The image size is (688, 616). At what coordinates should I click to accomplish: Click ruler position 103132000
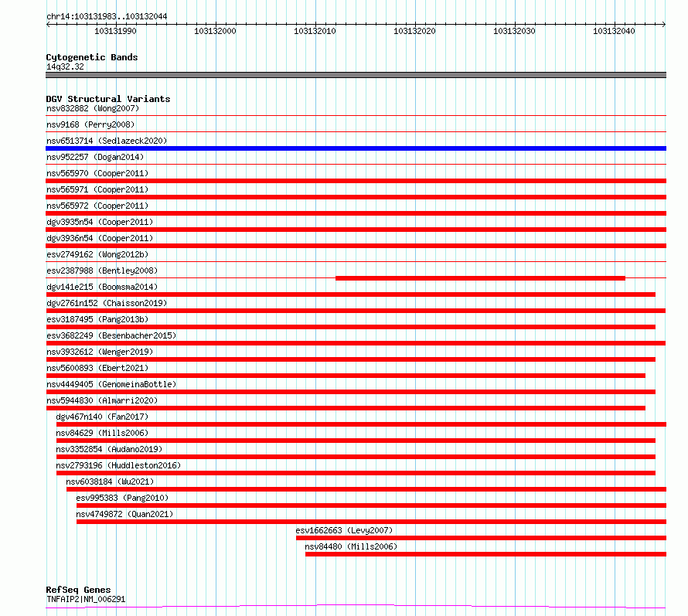click(215, 31)
